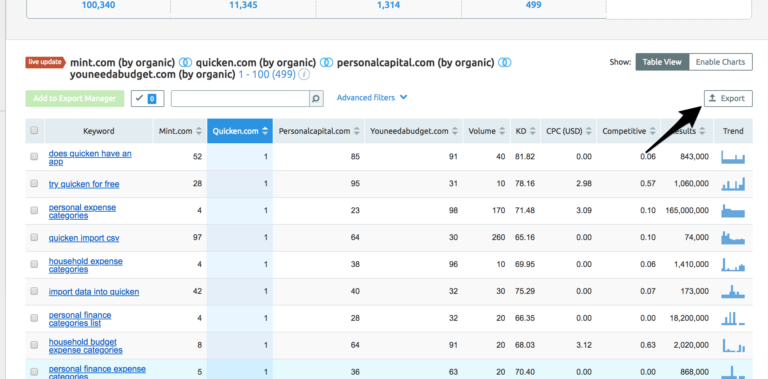Sort by the Mint.com column

coord(180,131)
